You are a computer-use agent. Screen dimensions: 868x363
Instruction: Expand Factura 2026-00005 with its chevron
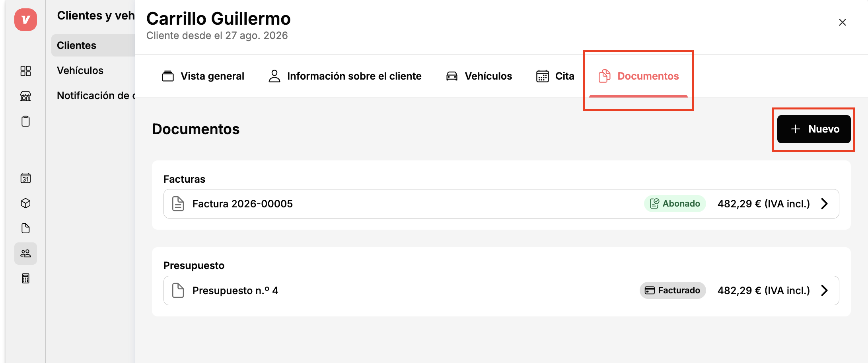pos(824,204)
